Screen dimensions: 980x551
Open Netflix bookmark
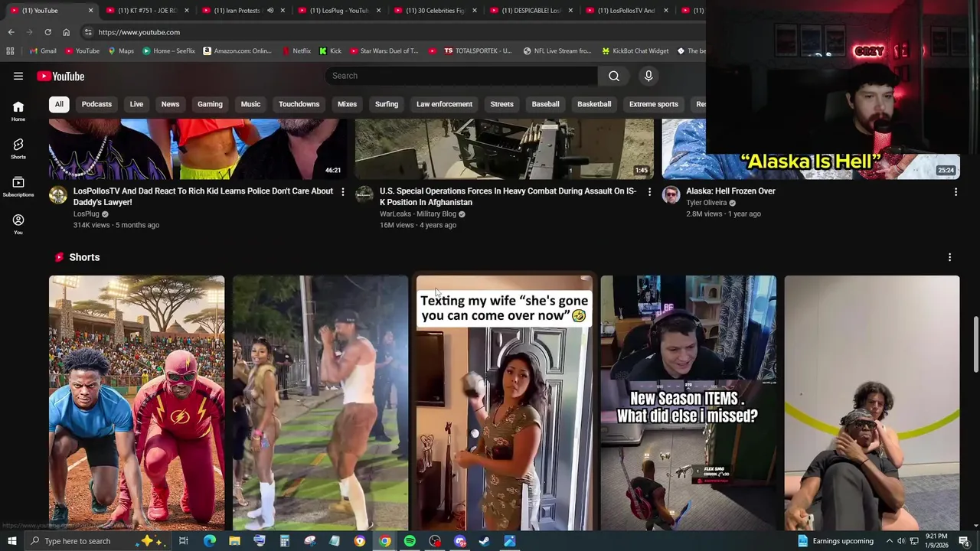[296, 51]
